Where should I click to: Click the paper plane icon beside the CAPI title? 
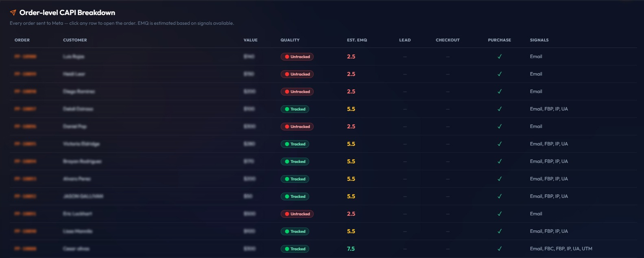(x=13, y=13)
